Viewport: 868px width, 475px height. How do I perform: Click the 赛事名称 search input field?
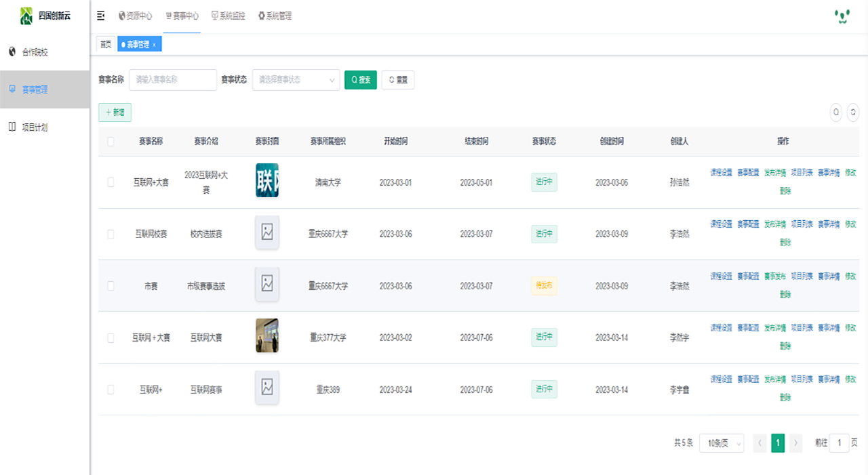coord(173,80)
